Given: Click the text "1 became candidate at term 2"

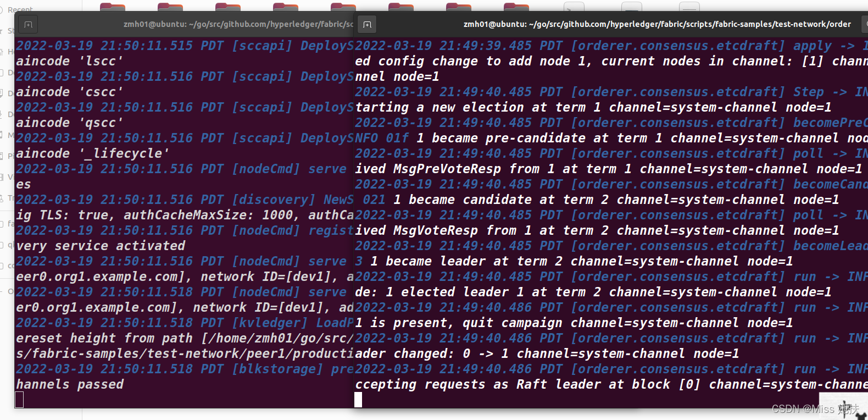Looking at the screenshot, I should tap(501, 200).
